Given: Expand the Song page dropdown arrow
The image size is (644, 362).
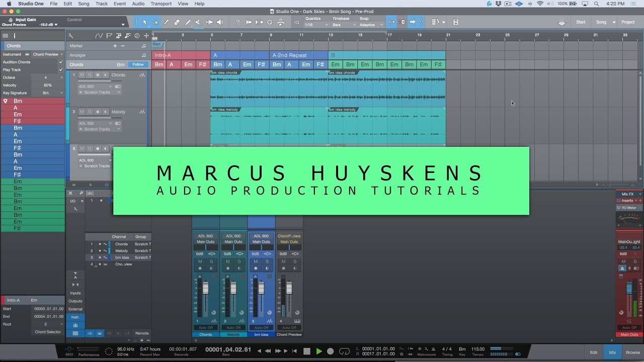Looking at the screenshot, I should click(613, 22).
